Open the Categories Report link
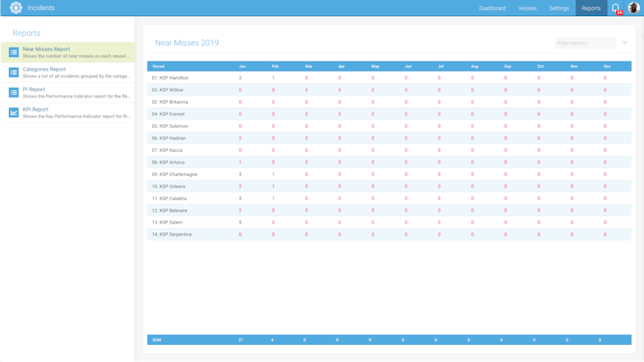 point(45,69)
